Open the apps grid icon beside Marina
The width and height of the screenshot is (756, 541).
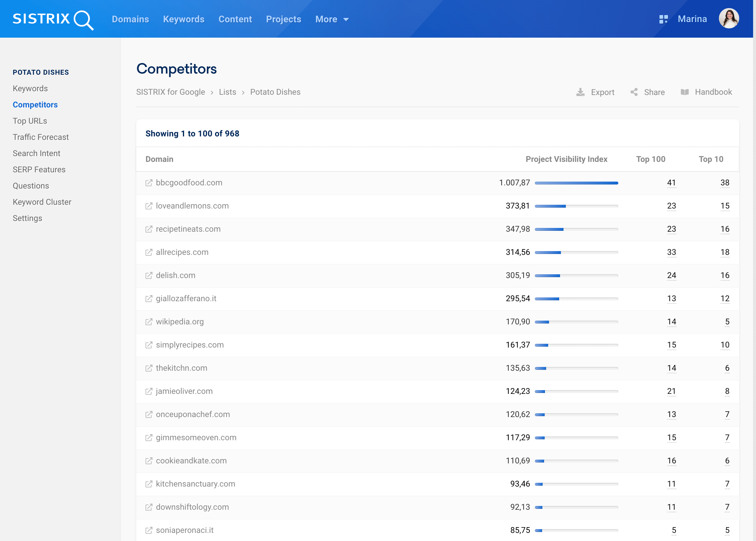point(663,19)
